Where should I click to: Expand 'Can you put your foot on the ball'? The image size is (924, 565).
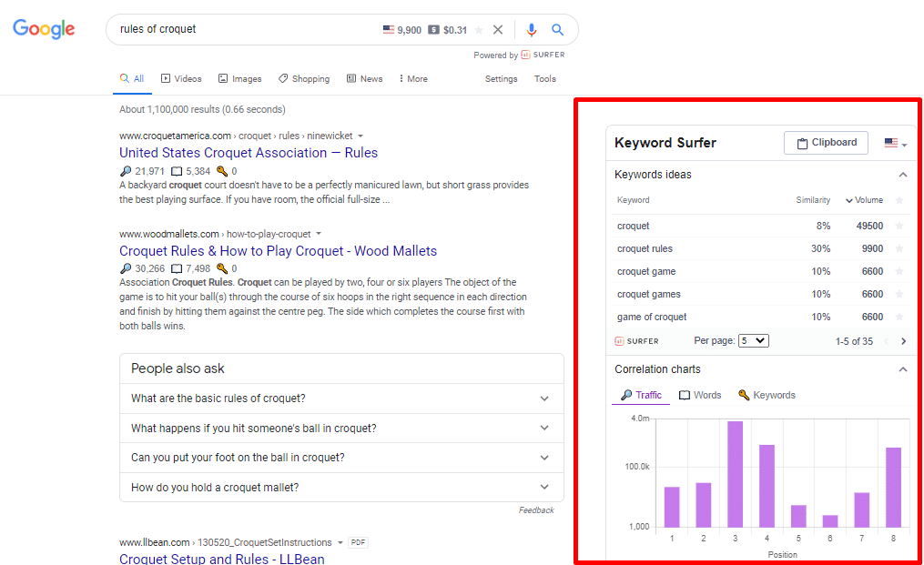tap(341, 458)
